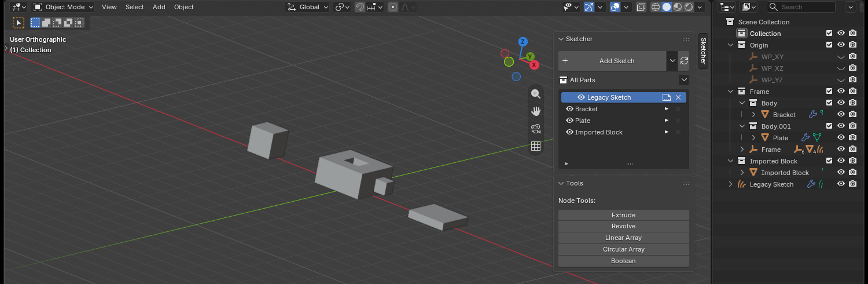
Task: Click the document icon on Legacy Sketch row
Action: pyautogui.click(x=667, y=97)
